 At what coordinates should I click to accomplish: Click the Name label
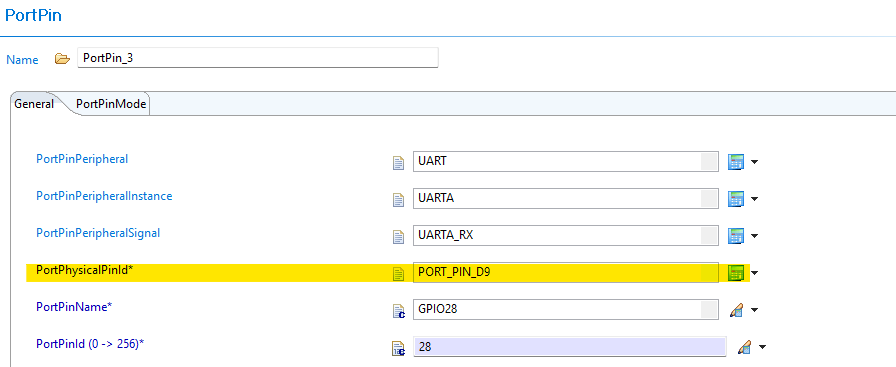point(22,60)
